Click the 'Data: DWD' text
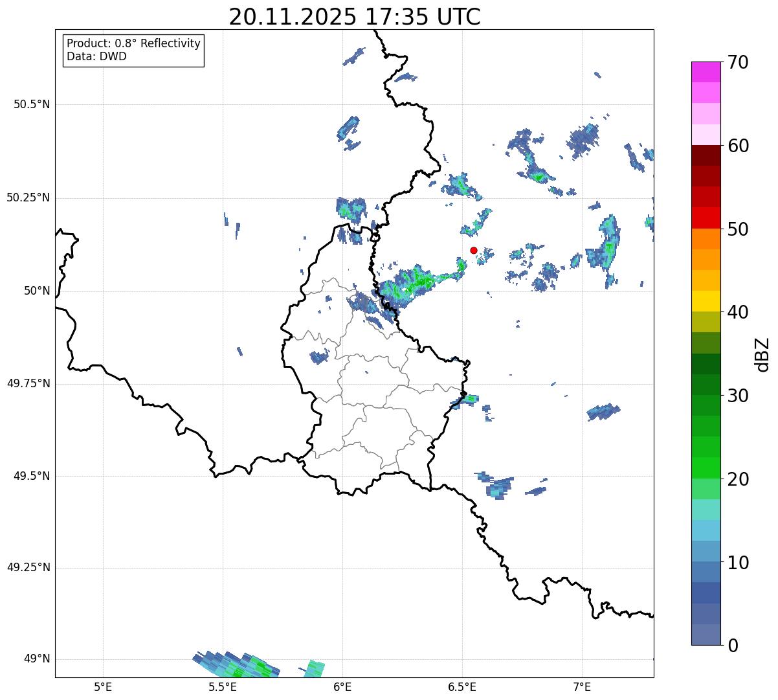The image size is (778, 700). (x=96, y=56)
